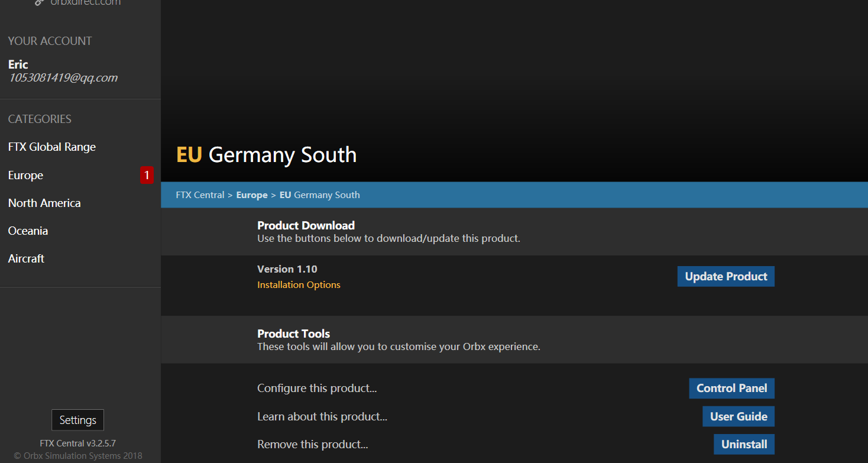Click the YOUR ACCOUNT section label
Image resolution: width=868 pixels, height=463 pixels.
pyautogui.click(x=50, y=41)
